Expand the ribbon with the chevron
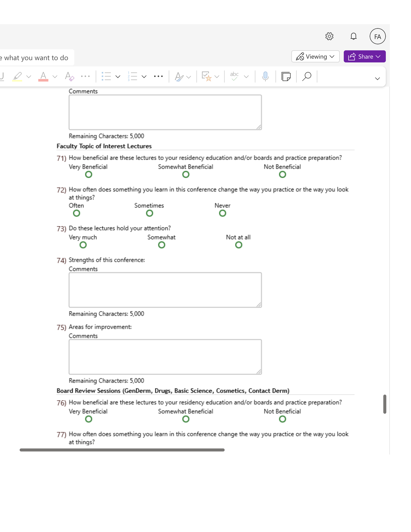The image size is (411, 532). point(377,79)
